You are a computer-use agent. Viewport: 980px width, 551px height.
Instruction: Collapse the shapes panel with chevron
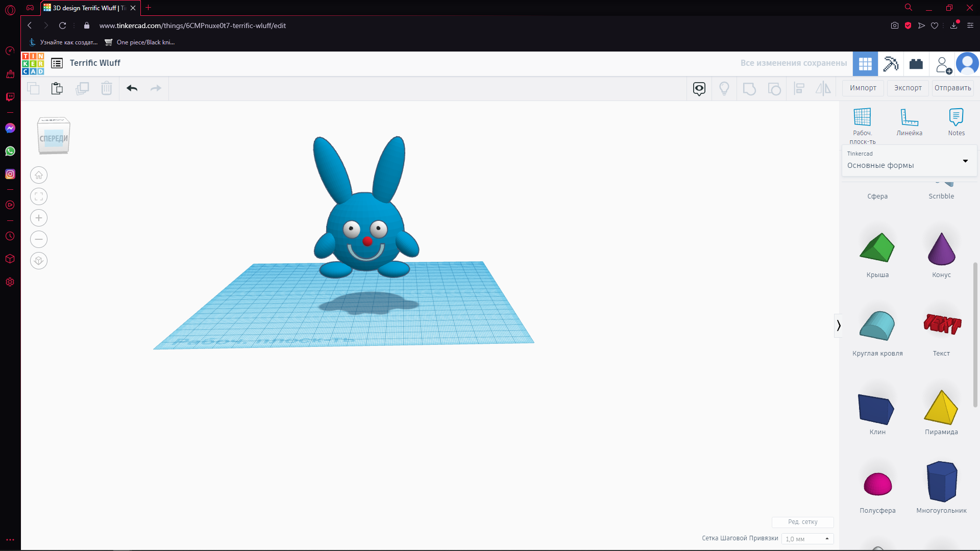(x=838, y=325)
